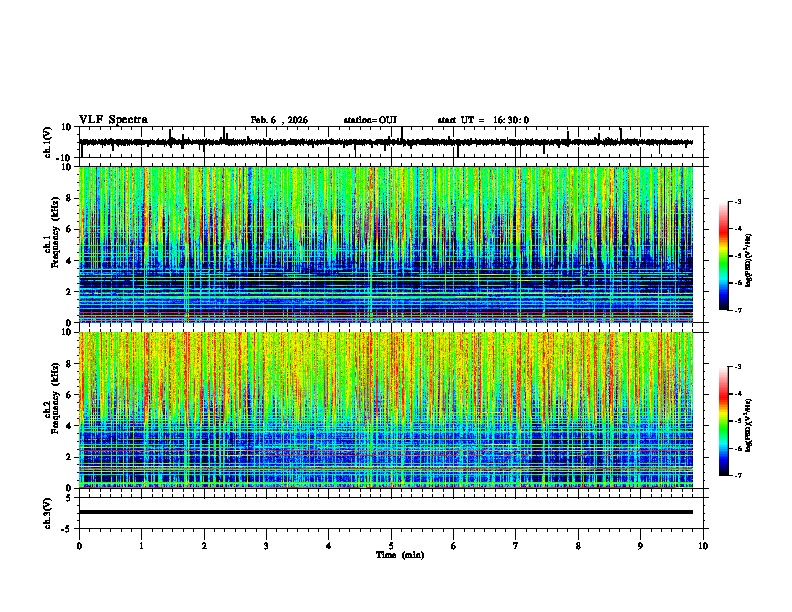The image size is (792, 612).
Task: Click the "6" kHz tick on ch.1 spectrogram
Action: [69, 229]
